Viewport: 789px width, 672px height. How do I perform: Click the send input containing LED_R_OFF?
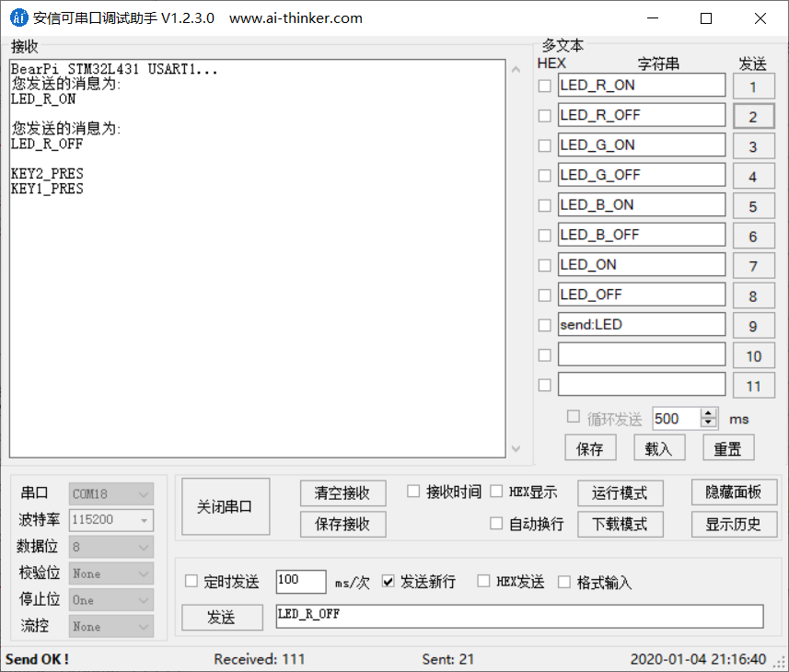pyautogui.click(x=520, y=616)
